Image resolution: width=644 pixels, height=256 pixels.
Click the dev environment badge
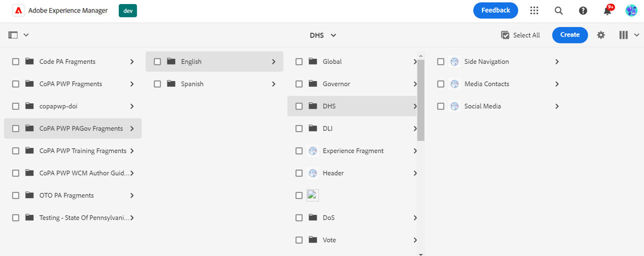(x=128, y=11)
